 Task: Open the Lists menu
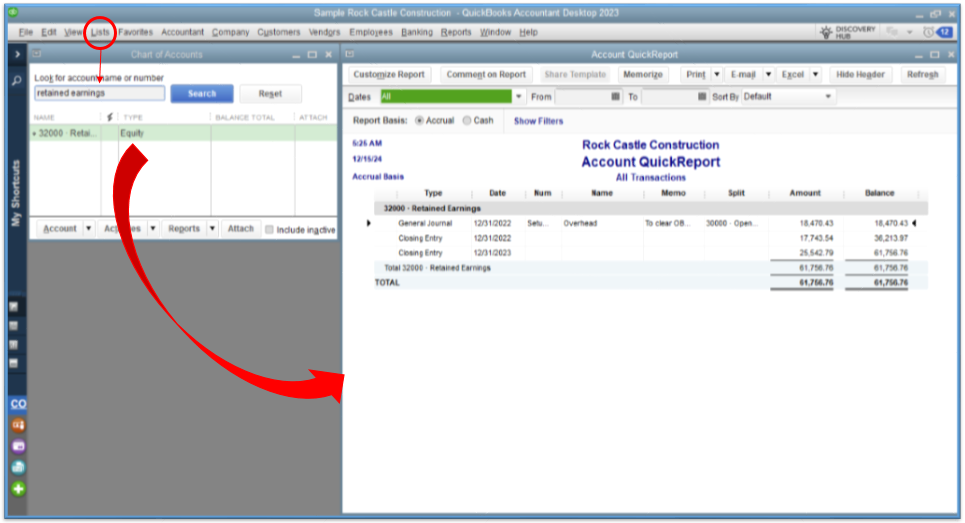coord(100,32)
